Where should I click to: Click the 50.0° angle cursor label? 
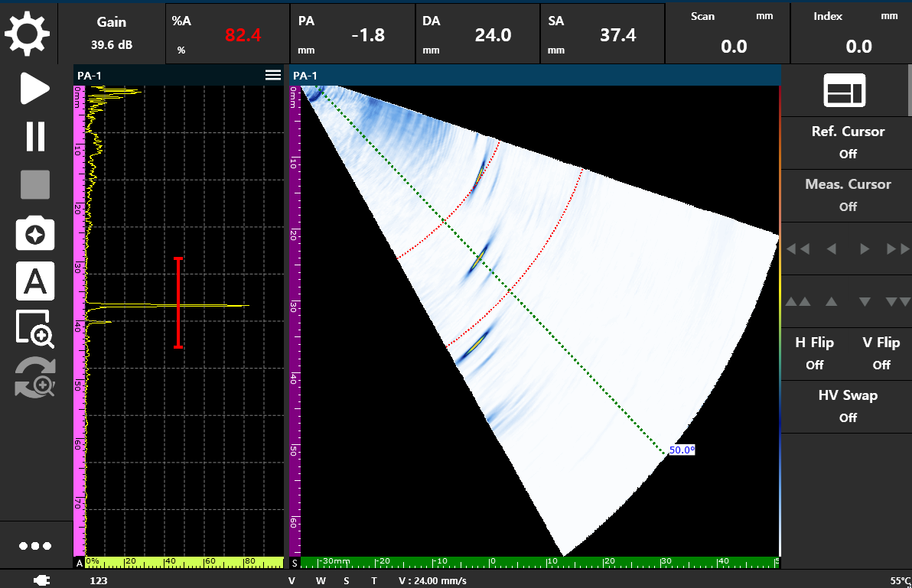(682, 450)
